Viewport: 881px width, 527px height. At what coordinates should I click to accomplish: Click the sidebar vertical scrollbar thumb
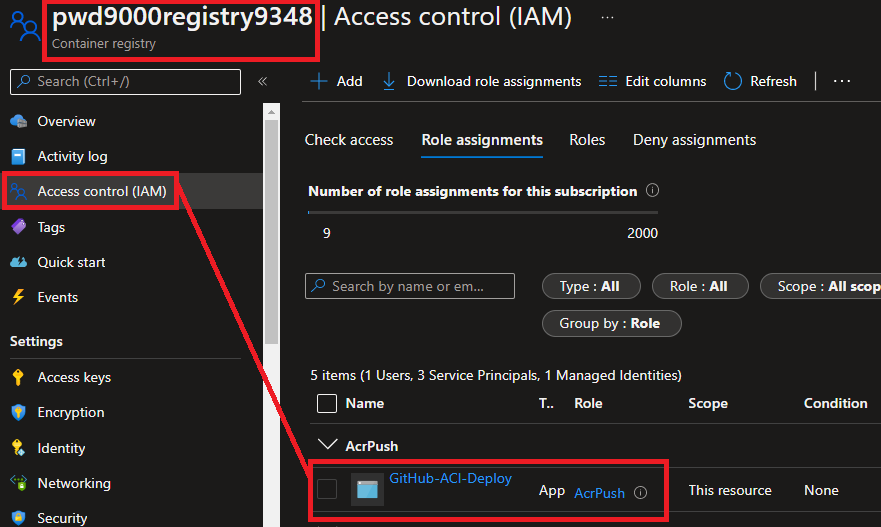pos(271,231)
